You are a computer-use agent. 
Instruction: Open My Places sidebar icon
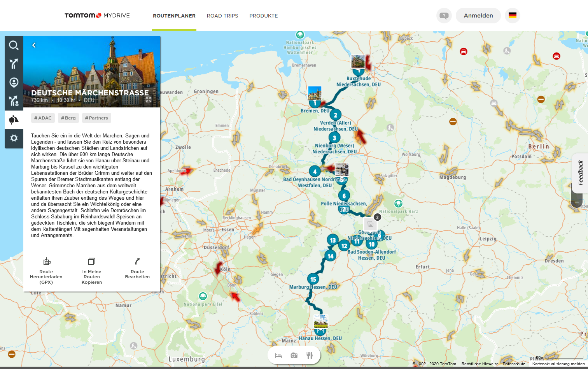coord(14,83)
